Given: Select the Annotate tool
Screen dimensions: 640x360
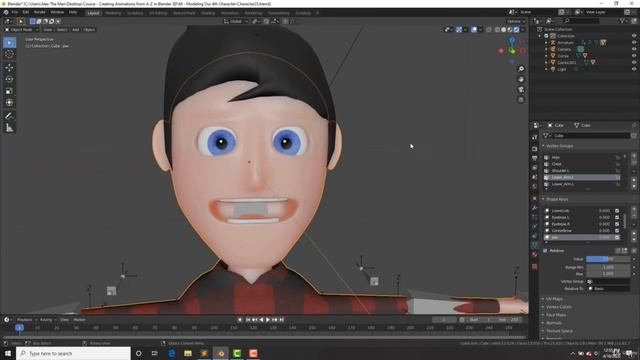Looking at the screenshot, I should 9,116.
